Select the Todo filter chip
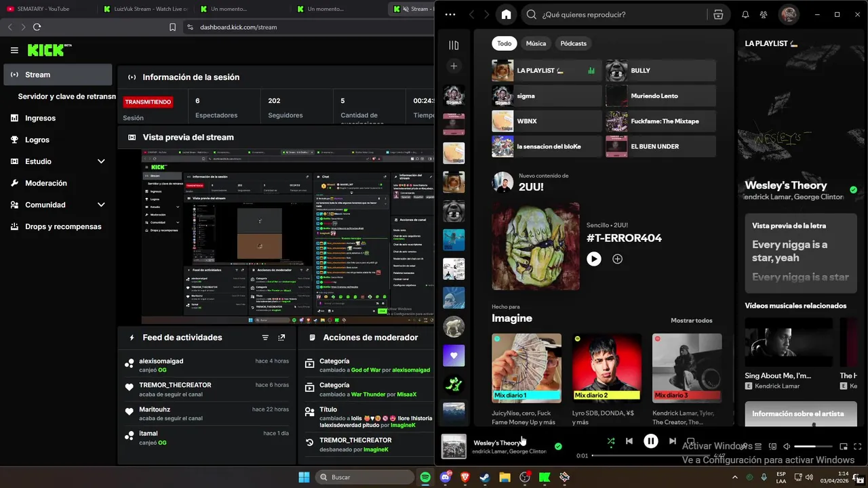The height and width of the screenshot is (488, 868). 505,43
